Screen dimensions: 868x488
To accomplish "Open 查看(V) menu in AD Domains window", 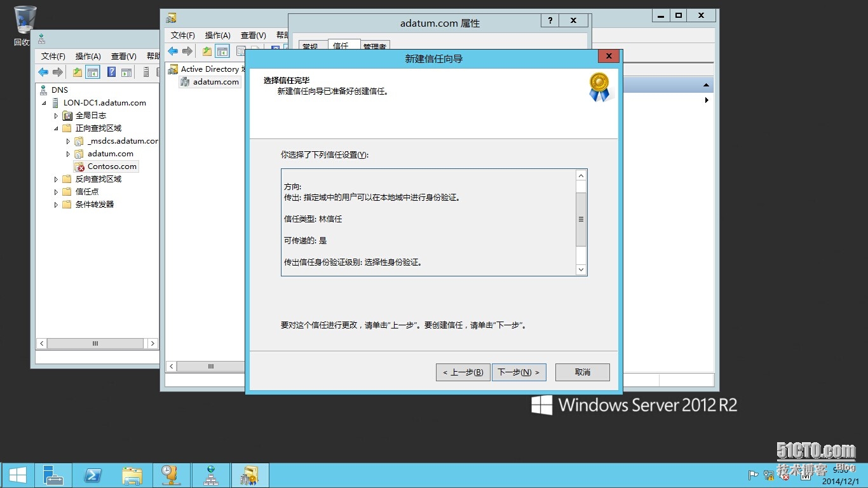I will click(x=254, y=36).
